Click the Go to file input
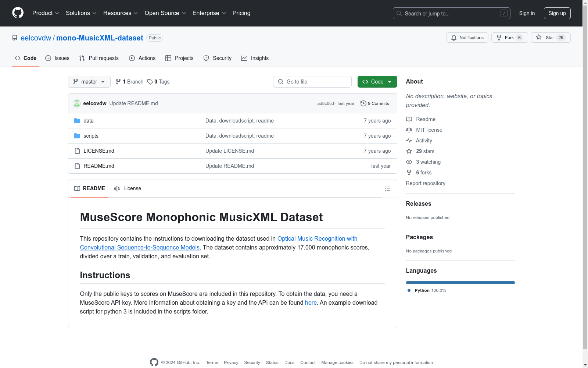The height and width of the screenshot is (368, 588). [x=312, y=82]
